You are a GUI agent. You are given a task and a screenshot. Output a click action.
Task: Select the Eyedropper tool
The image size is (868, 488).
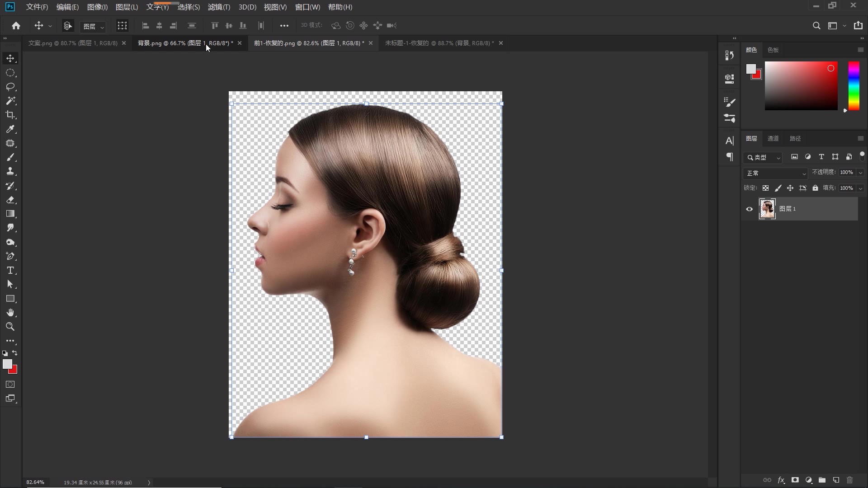pyautogui.click(x=10, y=129)
